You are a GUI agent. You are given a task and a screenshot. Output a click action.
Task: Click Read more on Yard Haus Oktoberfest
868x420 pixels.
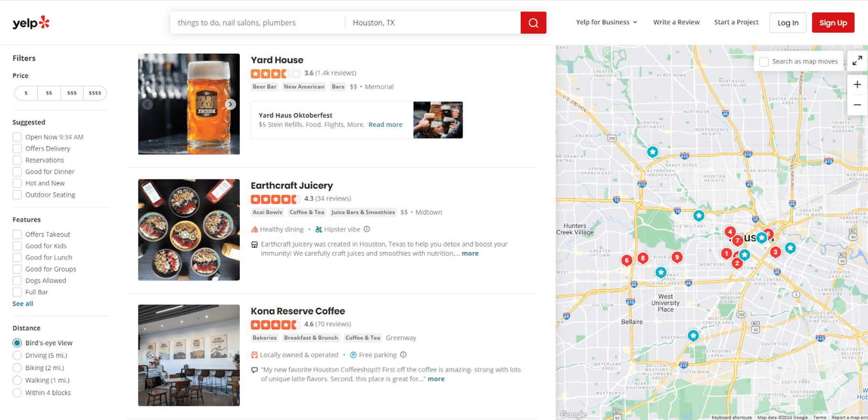click(x=386, y=125)
